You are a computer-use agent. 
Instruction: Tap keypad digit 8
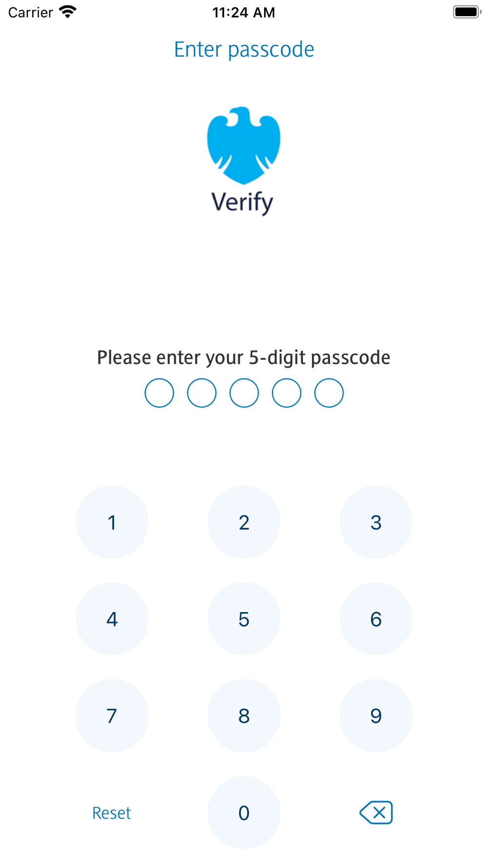point(244,715)
